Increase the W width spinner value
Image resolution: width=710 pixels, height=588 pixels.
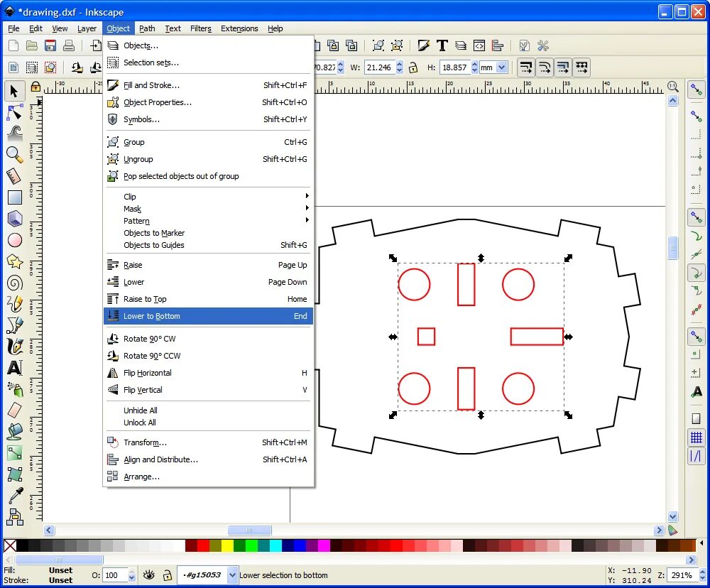tap(399, 65)
